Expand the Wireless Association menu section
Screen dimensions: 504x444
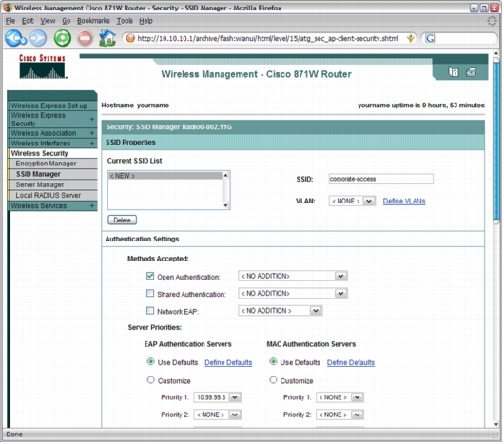[x=92, y=133]
